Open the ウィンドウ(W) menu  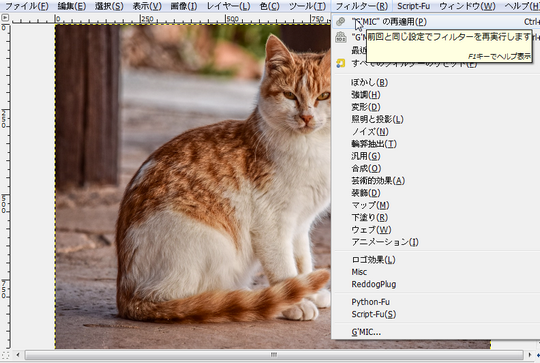click(x=467, y=6)
